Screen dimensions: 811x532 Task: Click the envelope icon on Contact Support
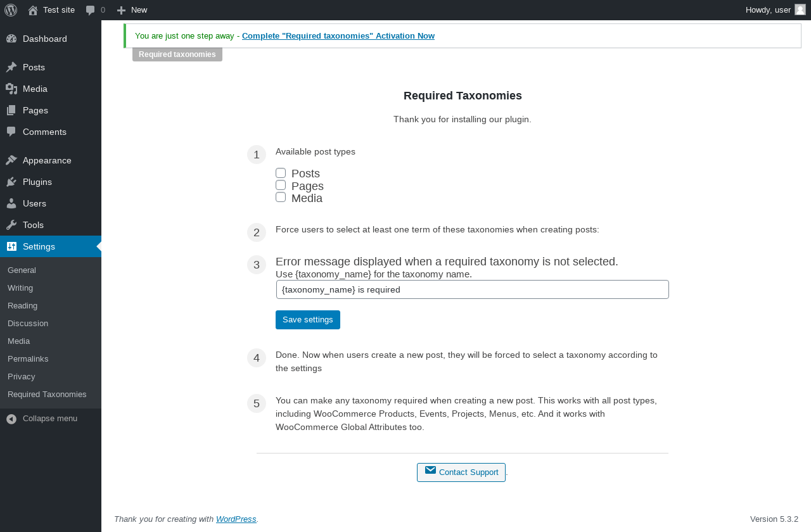[x=430, y=470]
